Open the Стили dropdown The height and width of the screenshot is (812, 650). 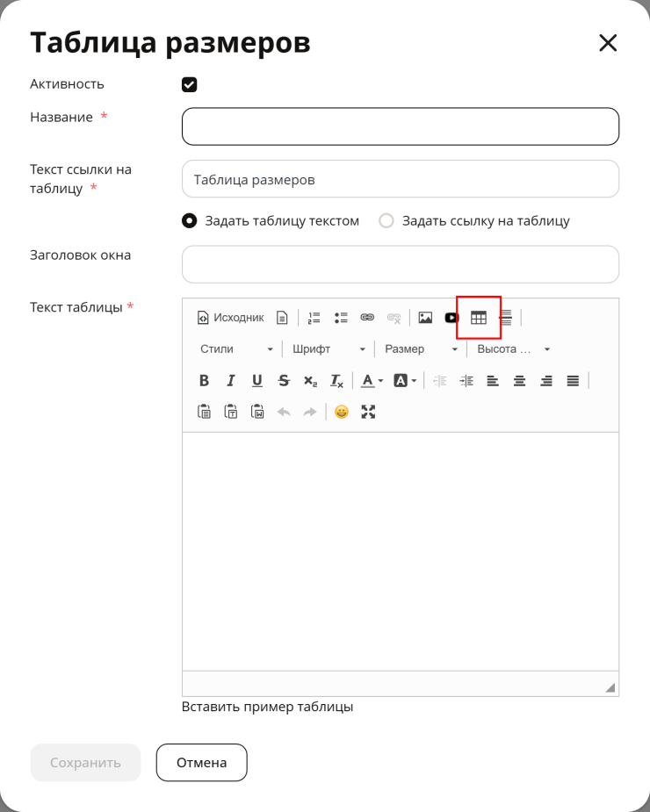[x=236, y=349]
